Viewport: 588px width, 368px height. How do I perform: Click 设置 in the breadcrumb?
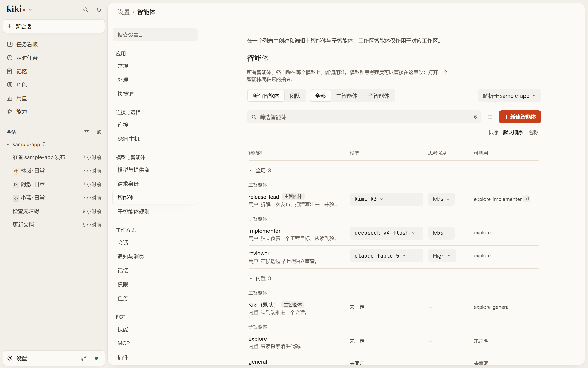[124, 12]
